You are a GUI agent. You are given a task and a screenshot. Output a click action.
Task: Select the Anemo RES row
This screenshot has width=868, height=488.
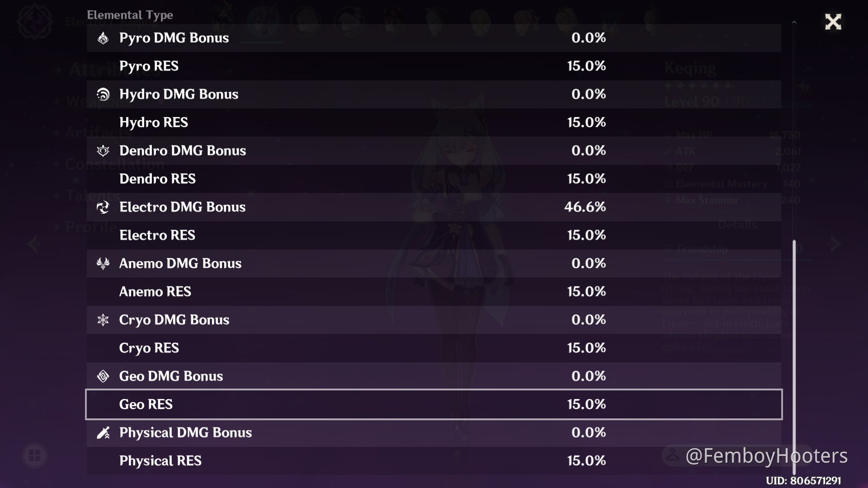[433, 292]
